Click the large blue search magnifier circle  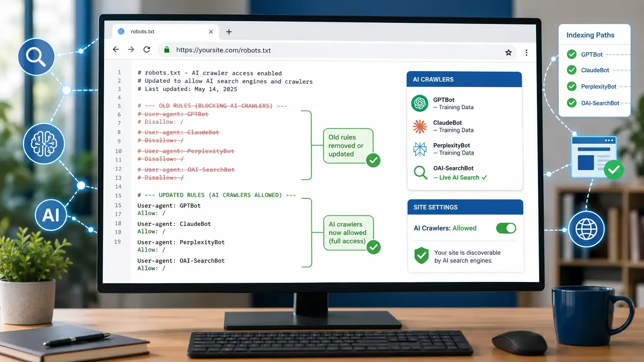coord(36,57)
